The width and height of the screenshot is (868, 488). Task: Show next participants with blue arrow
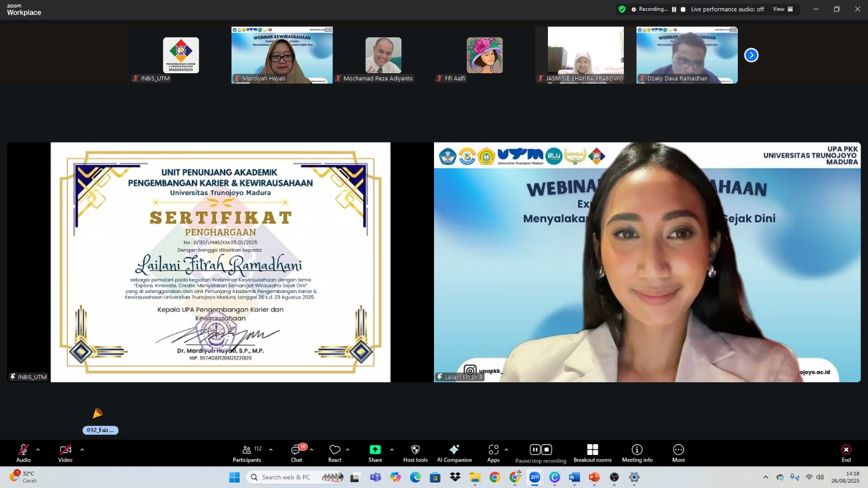[751, 55]
